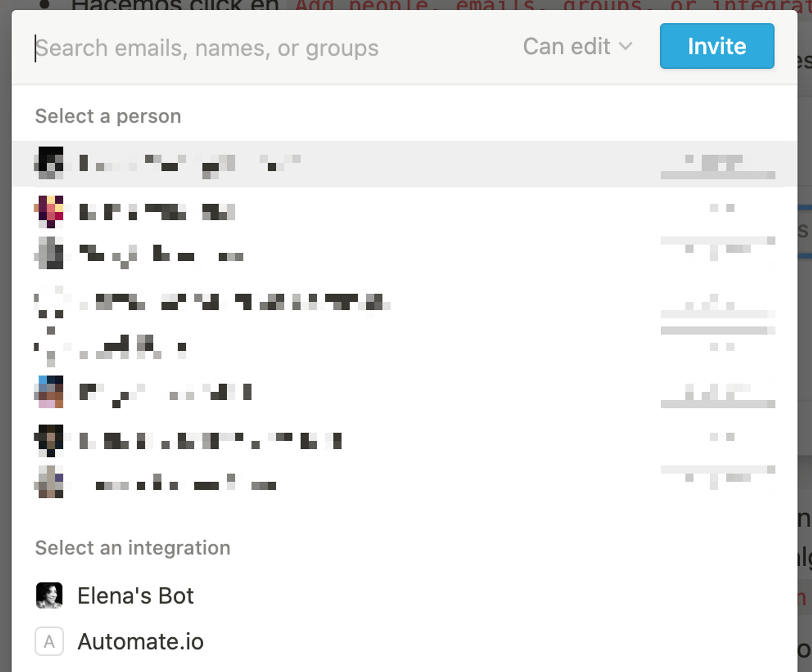This screenshot has width=812, height=672.
Task: Click the search emails, names, or groups field
Action: (x=254, y=48)
